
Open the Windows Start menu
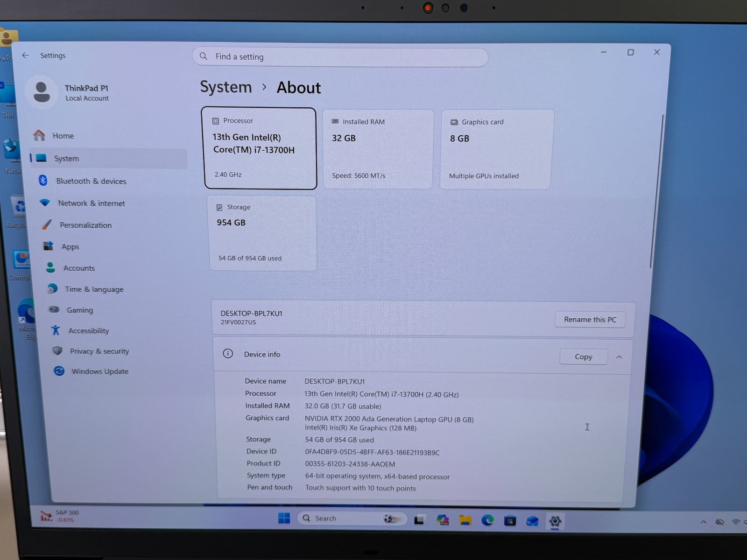(284, 518)
